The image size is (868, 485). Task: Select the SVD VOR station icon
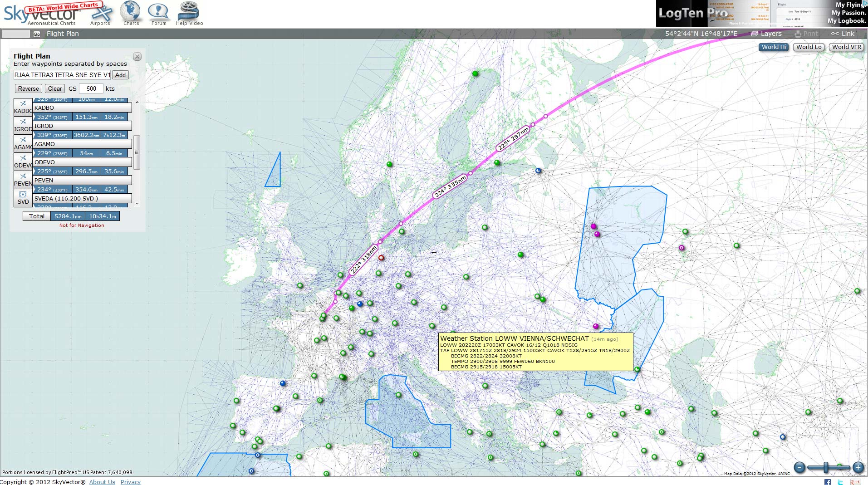23,194
